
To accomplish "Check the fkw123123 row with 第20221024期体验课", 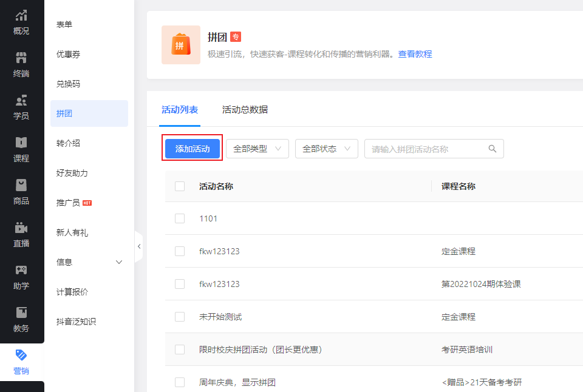I will (180, 284).
